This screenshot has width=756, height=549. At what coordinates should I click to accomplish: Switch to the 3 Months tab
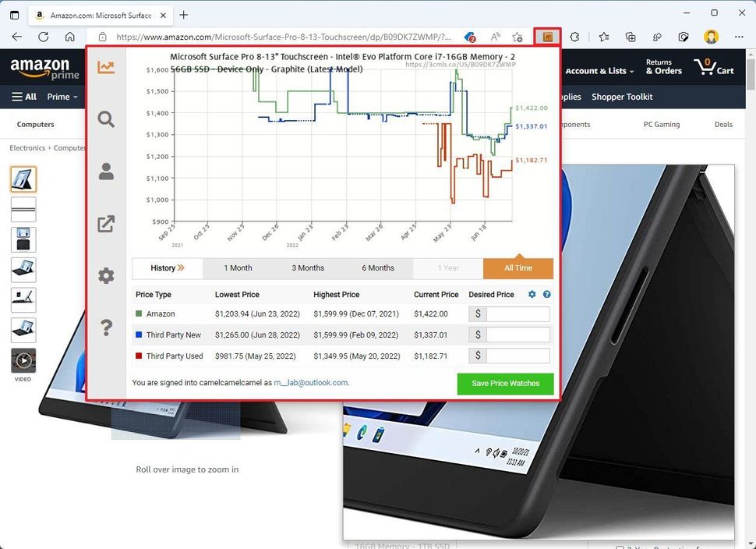(x=307, y=267)
